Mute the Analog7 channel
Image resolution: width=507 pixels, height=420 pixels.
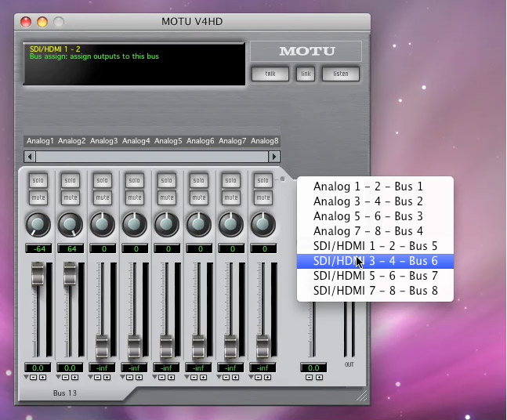230,197
